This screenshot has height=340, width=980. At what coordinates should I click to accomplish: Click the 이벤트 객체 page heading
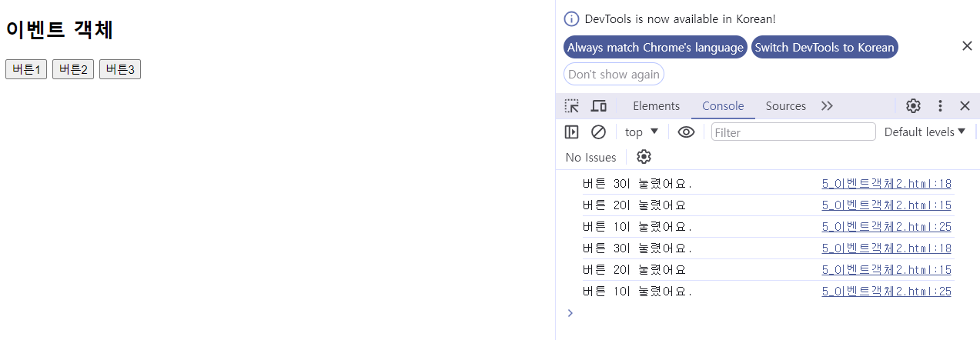pos(59,30)
